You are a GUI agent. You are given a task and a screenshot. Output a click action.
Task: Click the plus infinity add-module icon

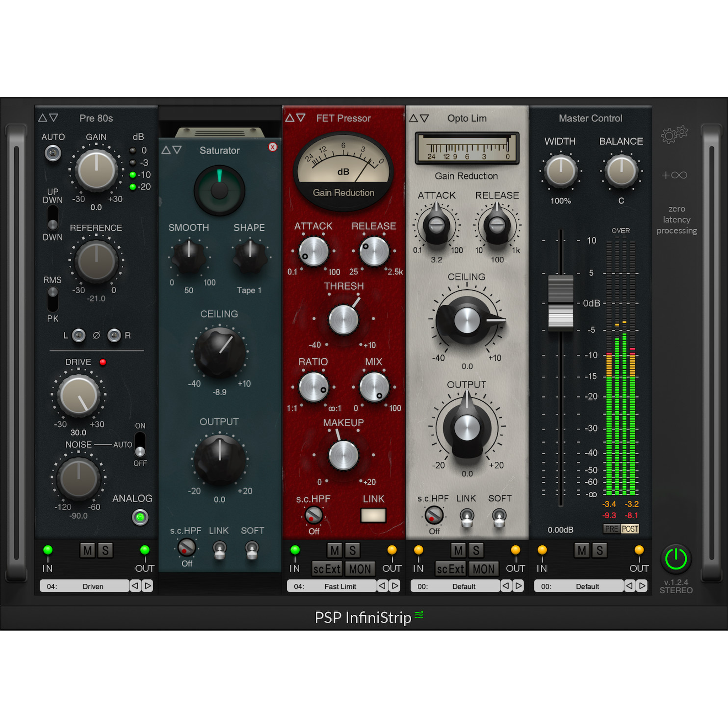click(x=674, y=175)
